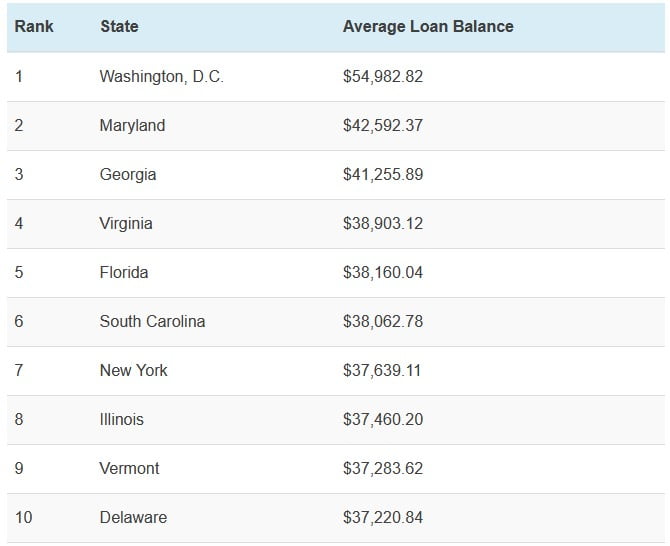Viewport: 670px width, 546px height.
Task: Click rank number 10 cell
Action: [24, 517]
